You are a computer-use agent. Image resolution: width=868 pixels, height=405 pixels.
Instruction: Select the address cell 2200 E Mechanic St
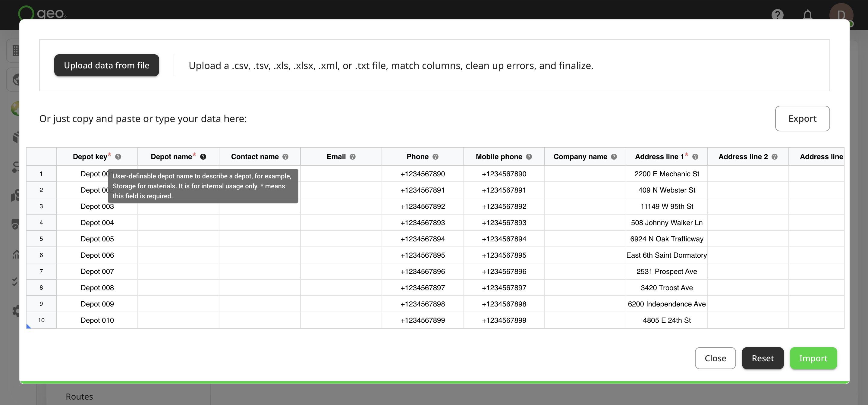[666, 174]
